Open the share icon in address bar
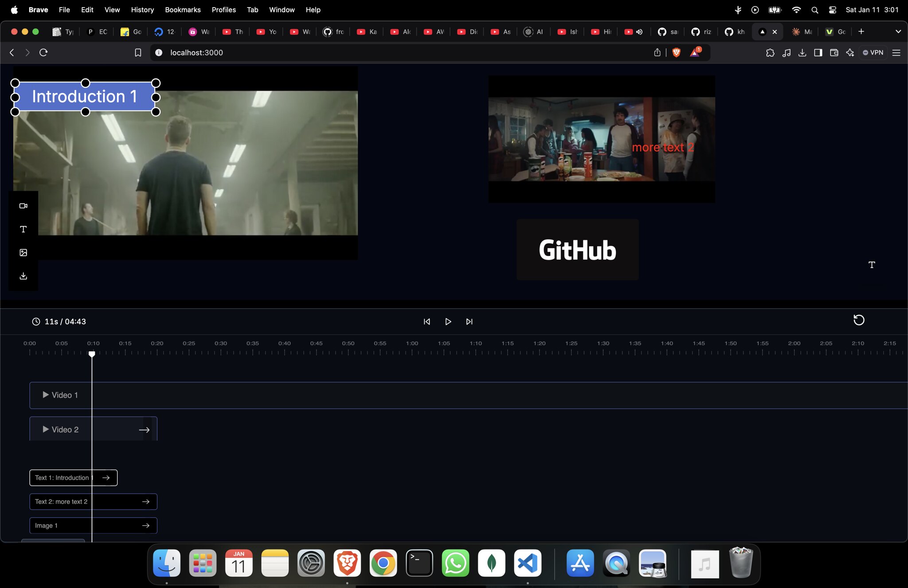Image resolution: width=908 pixels, height=588 pixels. 657,52
